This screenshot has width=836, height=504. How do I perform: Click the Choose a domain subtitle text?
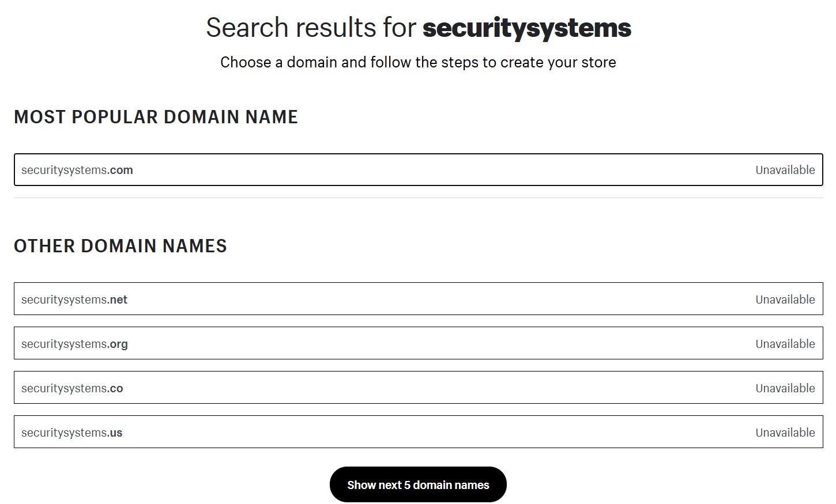coord(418,62)
